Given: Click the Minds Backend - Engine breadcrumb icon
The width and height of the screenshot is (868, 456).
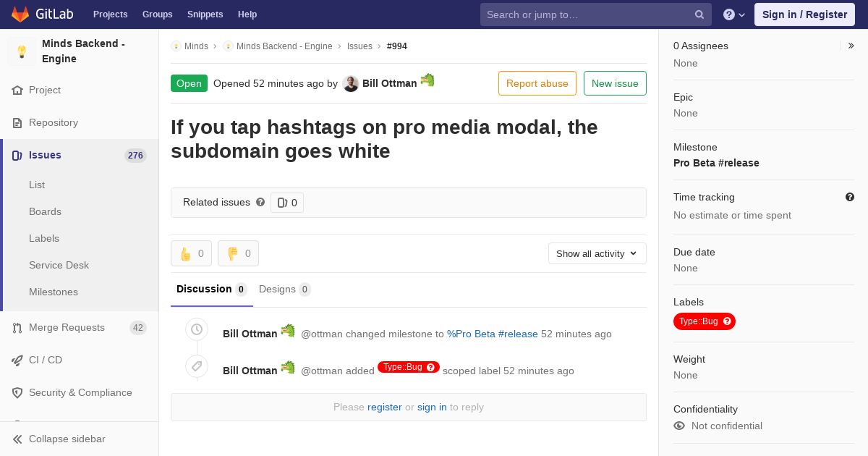Looking at the screenshot, I should pos(228,46).
